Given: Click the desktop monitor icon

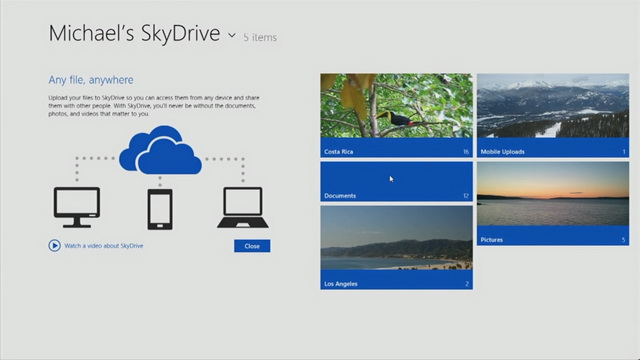Looking at the screenshot, I should tap(77, 207).
